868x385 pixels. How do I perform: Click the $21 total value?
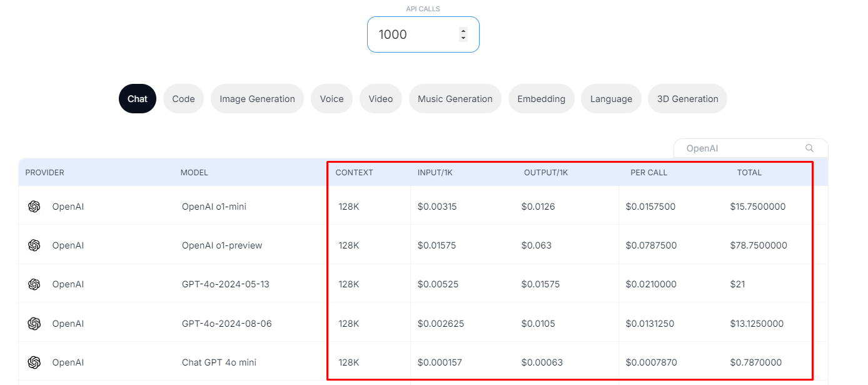point(739,284)
